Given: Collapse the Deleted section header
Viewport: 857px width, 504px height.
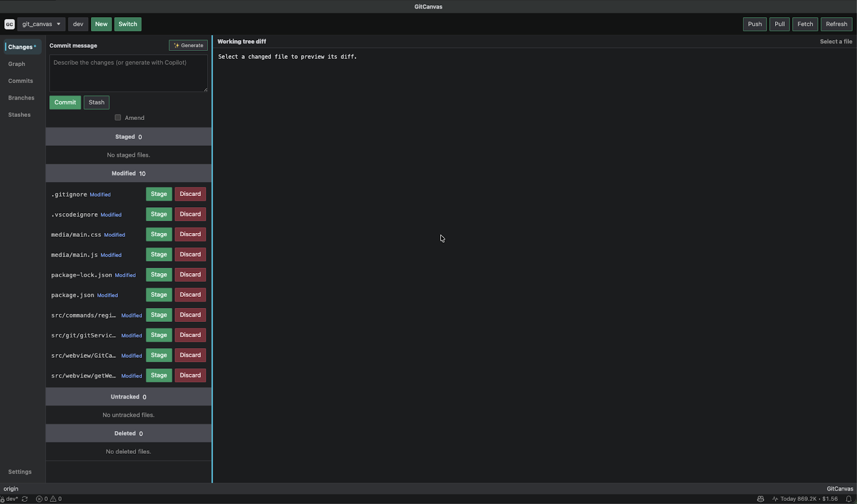Looking at the screenshot, I should (x=129, y=433).
